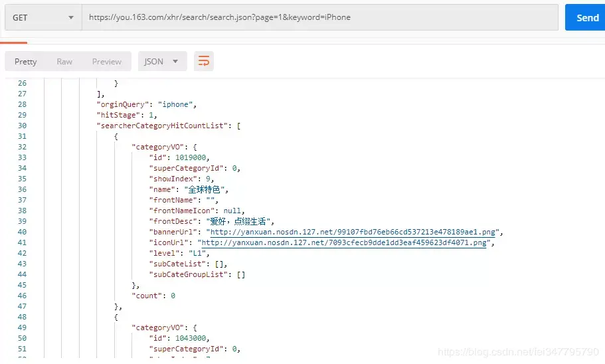Click the orginQuery value iphone
Image resolution: width=605 pixels, height=364 pixels.
(175, 104)
